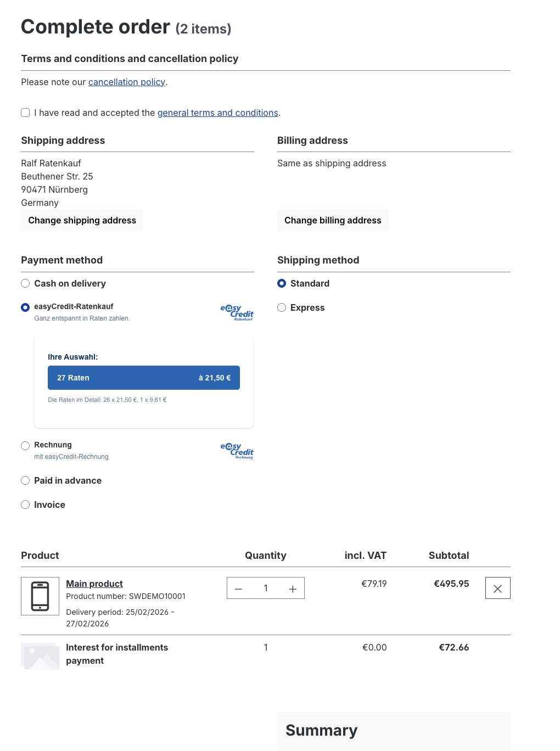Decrease Main product quantity with minus
This screenshot has width=560, height=751.
[239, 589]
